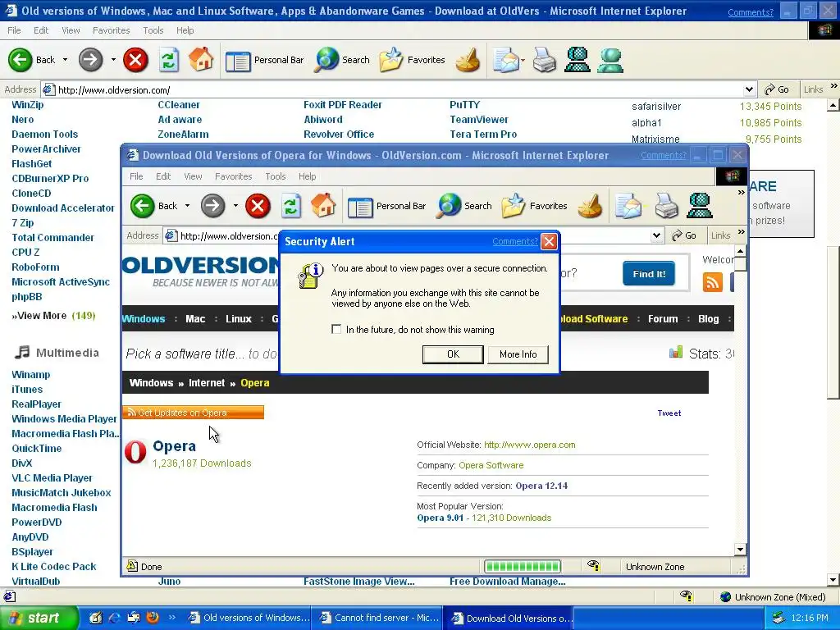Open Personal Bar in the main window toolbar

pyautogui.click(x=265, y=60)
